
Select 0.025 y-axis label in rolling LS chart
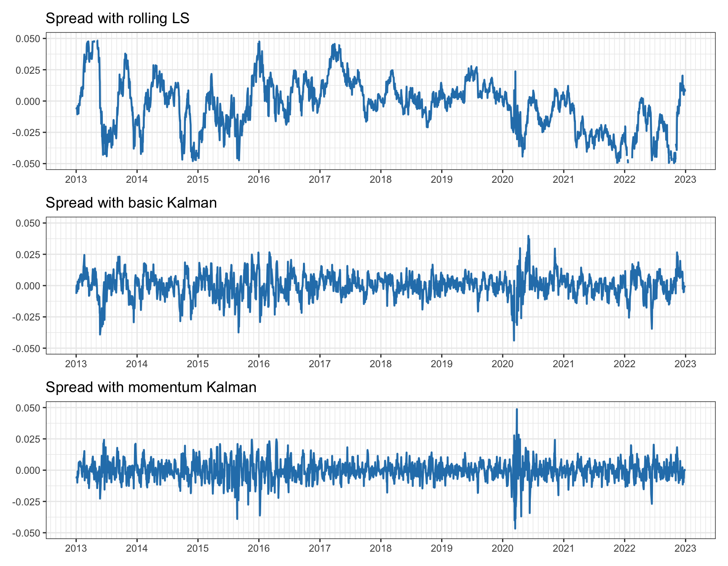pos(28,70)
